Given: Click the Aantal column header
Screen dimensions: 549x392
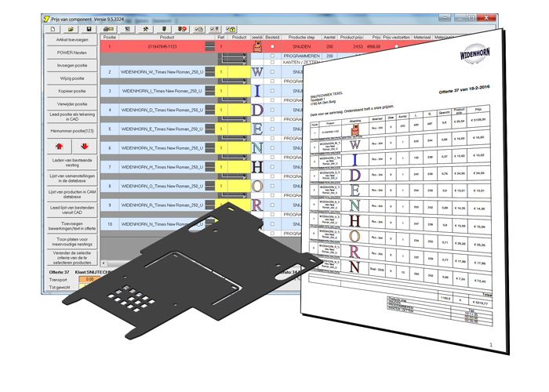Looking at the screenshot, I should [x=329, y=37].
